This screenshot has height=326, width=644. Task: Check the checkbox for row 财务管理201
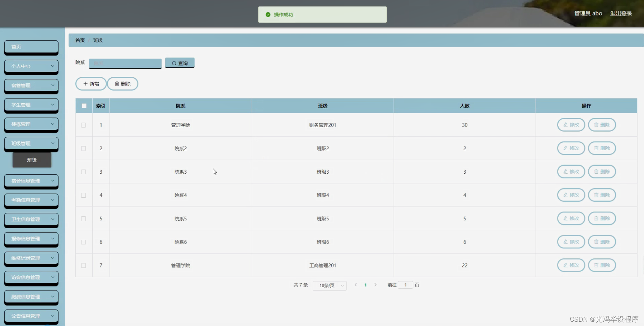click(84, 125)
